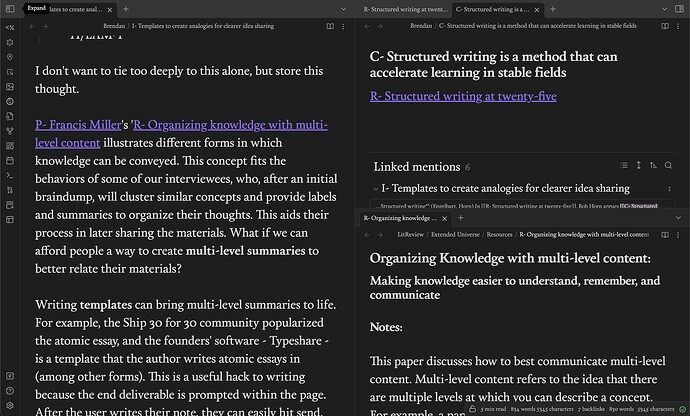Viewport: 690px width, 416px height.
Task: Show search filter in Linked mentions
Action: 668,166
